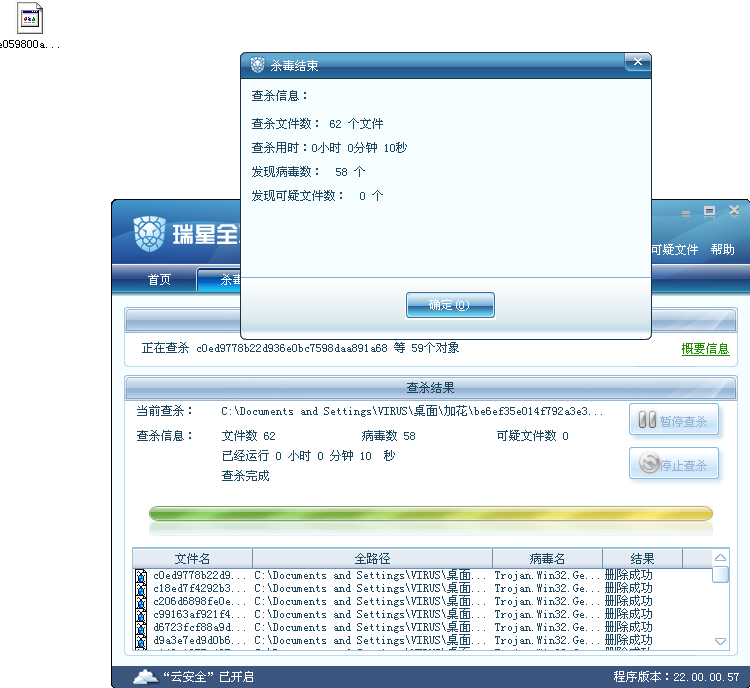Click the 查杀完成 status text

245,476
